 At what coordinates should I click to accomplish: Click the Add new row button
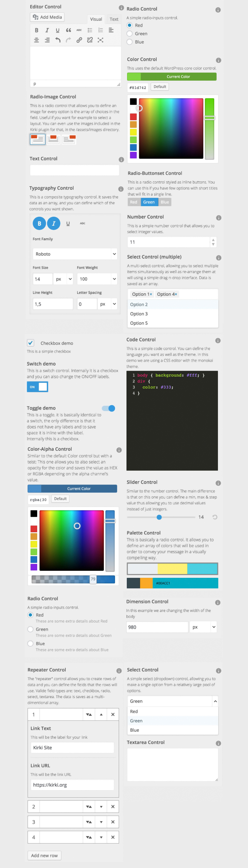pos(44,855)
